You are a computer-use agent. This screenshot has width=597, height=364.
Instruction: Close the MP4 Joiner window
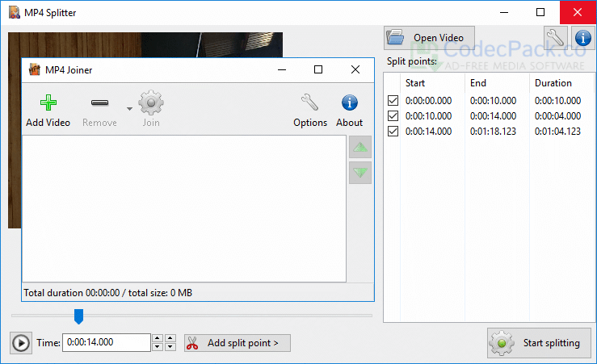tap(355, 69)
